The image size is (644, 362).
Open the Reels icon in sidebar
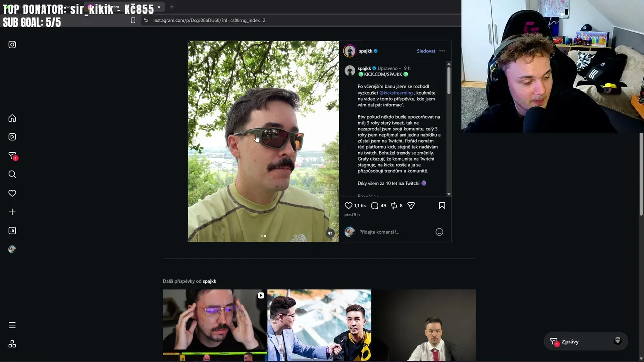(x=12, y=137)
